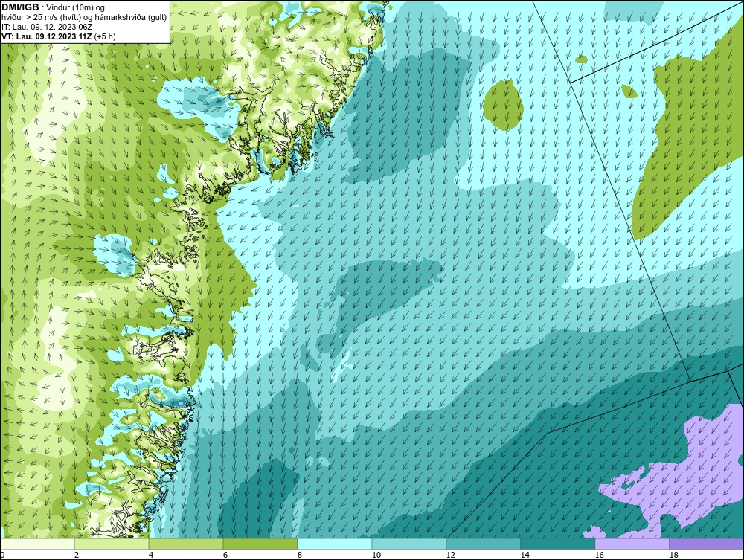
Task: Click the small oval green patch over the sea
Action: pos(504,105)
